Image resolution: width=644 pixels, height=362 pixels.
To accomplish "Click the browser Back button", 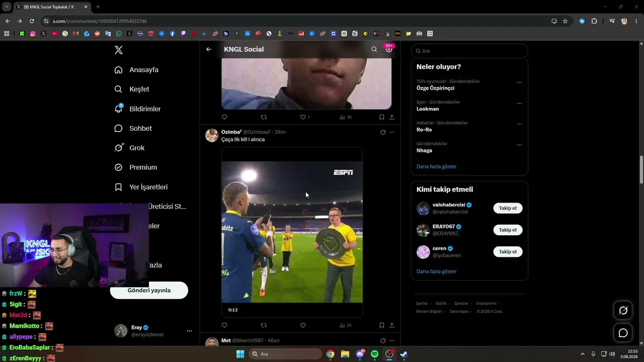I will (8, 21).
